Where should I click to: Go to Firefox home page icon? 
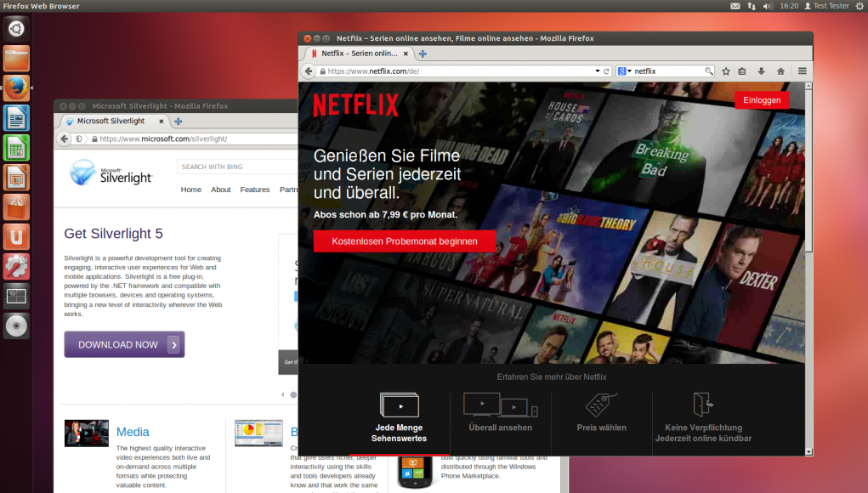point(780,71)
